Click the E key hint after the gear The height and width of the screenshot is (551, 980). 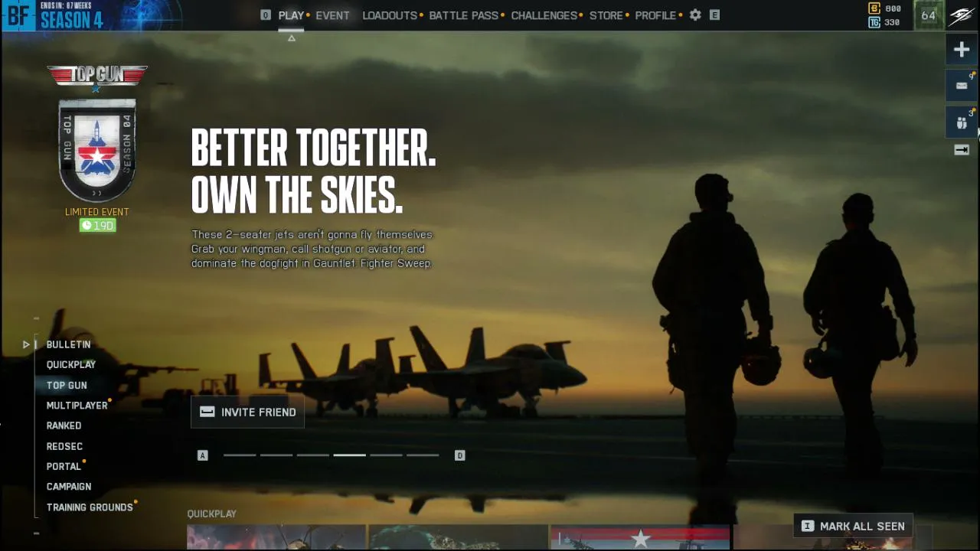tap(714, 15)
